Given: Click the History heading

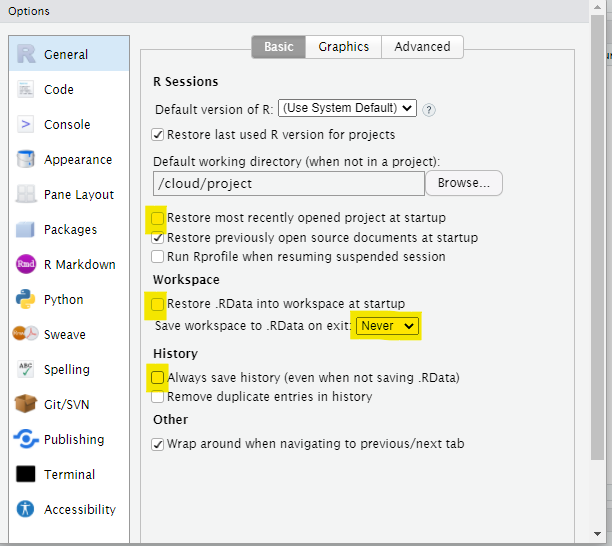Looking at the screenshot, I should pyautogui.click(x=175, y=354).
